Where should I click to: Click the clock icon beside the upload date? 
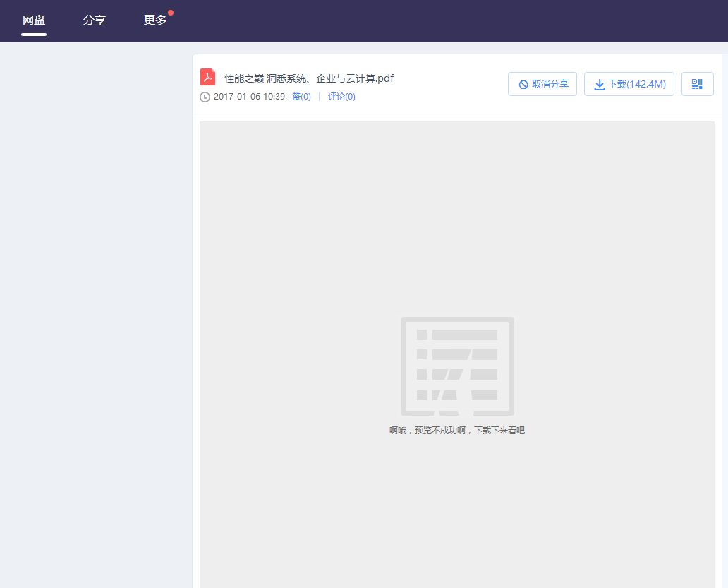pyautogui.click(x=205, y=97)
